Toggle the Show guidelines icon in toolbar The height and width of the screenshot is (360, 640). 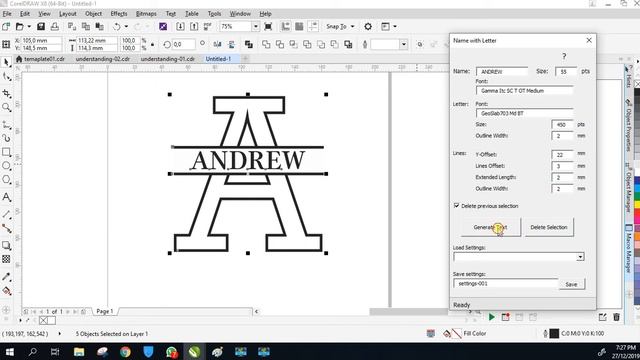coord(313,27)
